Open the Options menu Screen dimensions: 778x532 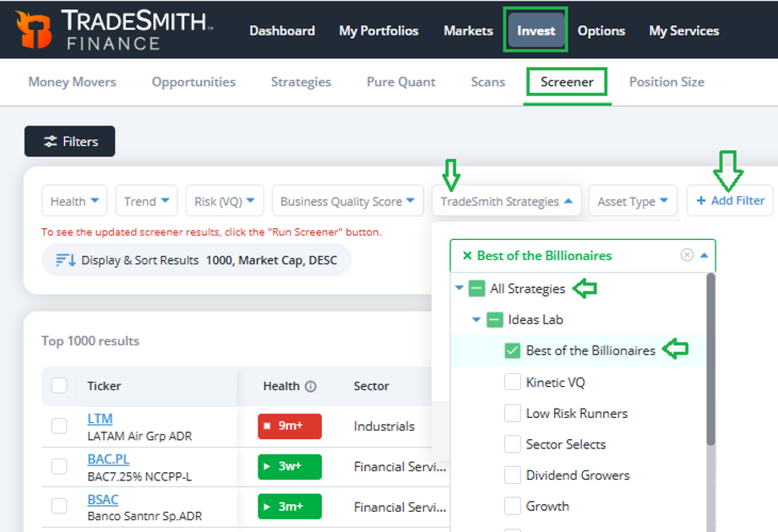click(601, 30)
